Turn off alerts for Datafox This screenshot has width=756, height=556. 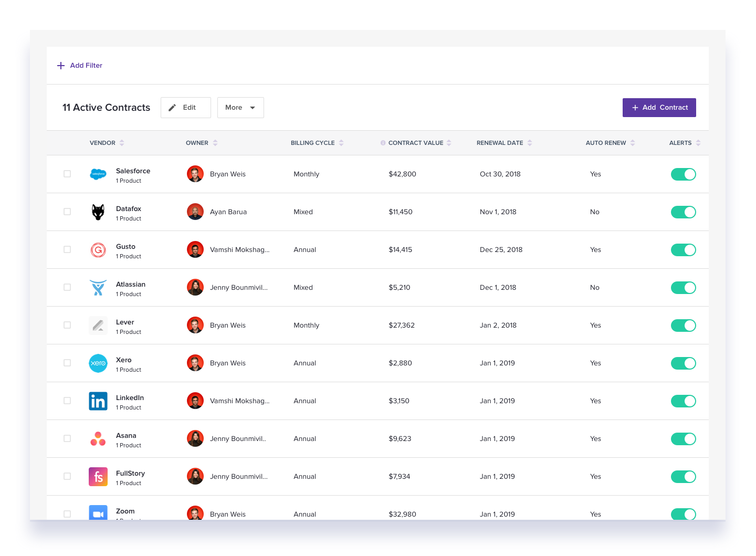(x=684, y=212)
